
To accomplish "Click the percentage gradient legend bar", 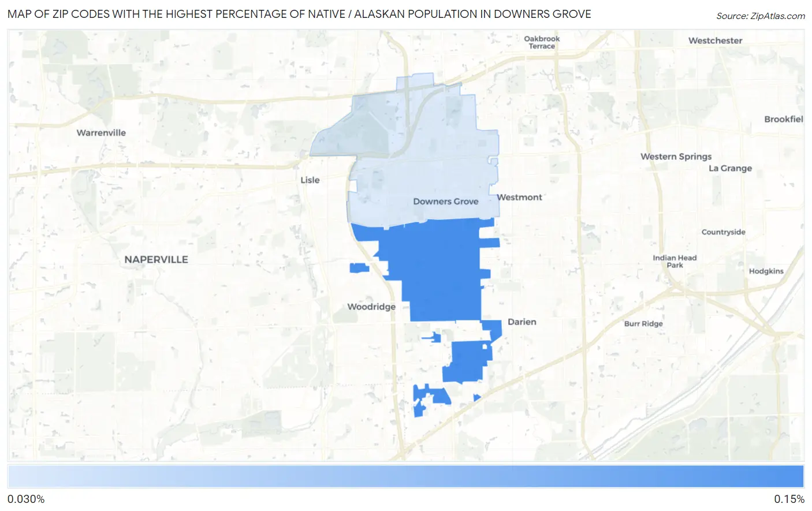I will (x=405, y=477).
